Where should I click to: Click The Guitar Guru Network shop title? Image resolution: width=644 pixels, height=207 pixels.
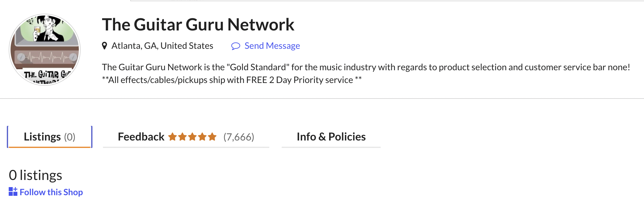pyautogui.click(x=198, y=25)
